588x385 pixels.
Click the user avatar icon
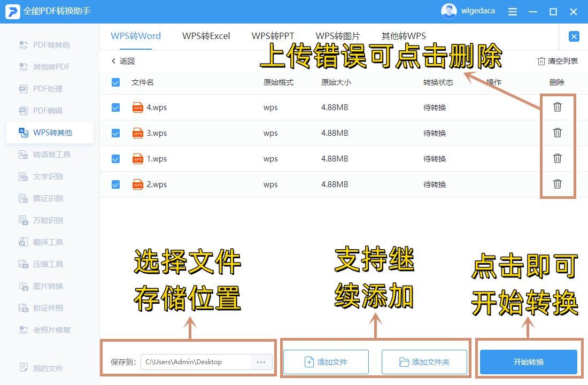(x=449, y=11)
